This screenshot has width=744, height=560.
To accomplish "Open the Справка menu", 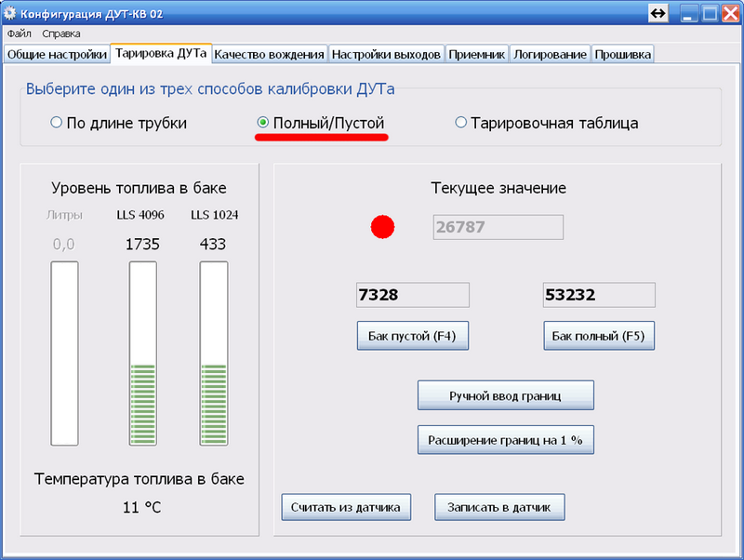I will (x=61, y=33).
